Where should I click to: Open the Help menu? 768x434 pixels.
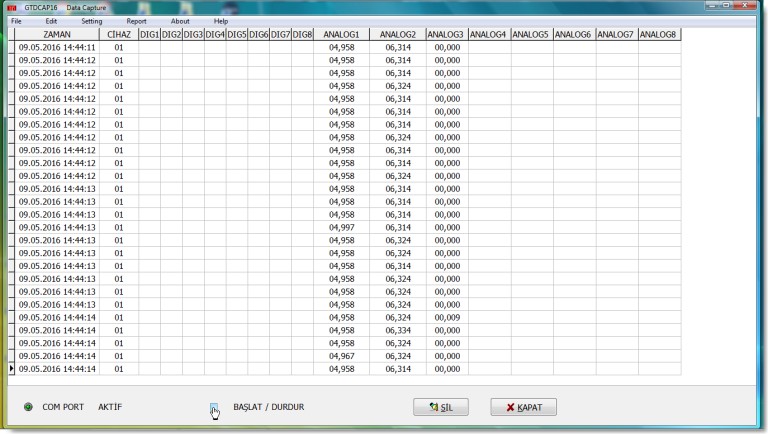pyautogui.click(x=220, y=21)
